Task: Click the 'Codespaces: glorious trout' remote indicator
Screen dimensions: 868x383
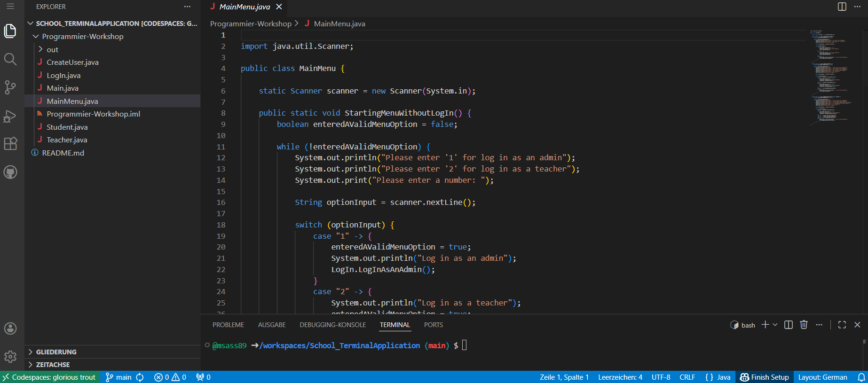Action: point(50,377)
